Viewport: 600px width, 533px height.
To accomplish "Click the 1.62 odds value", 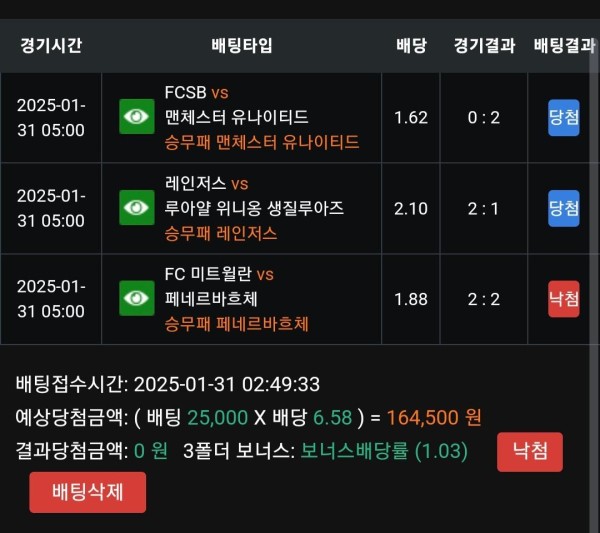I will [411, 117].
